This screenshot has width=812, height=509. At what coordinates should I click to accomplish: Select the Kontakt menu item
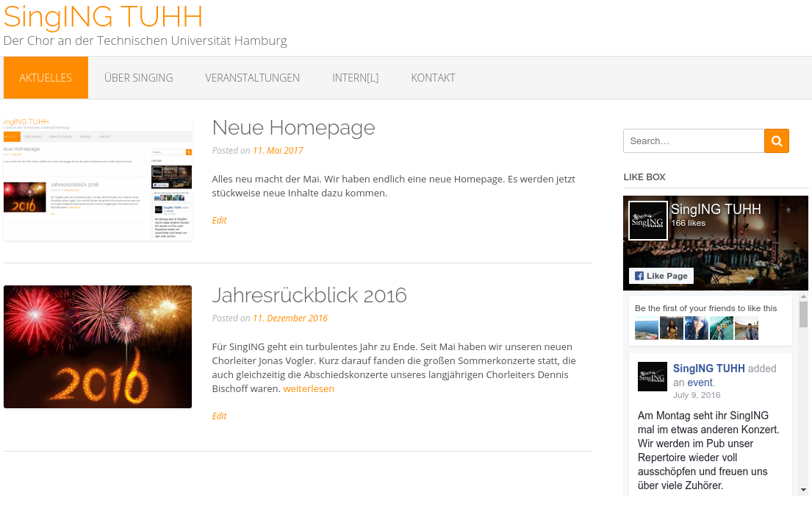click(x=433, y=78)
